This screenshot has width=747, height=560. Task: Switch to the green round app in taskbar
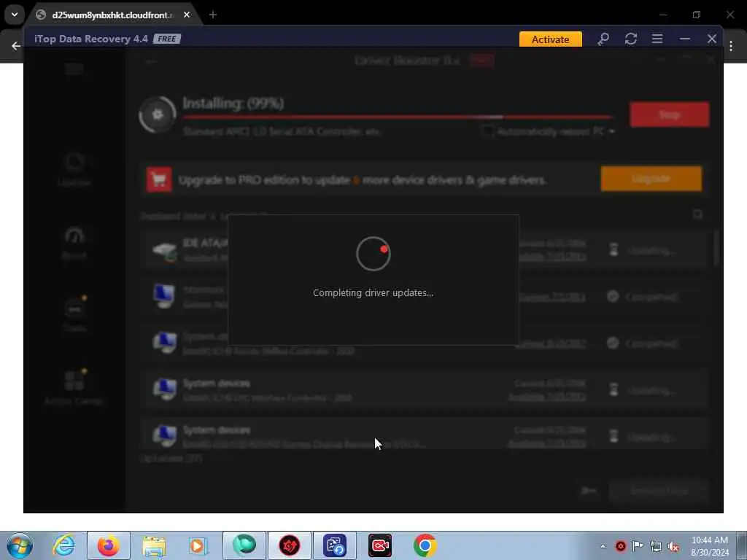244,545
